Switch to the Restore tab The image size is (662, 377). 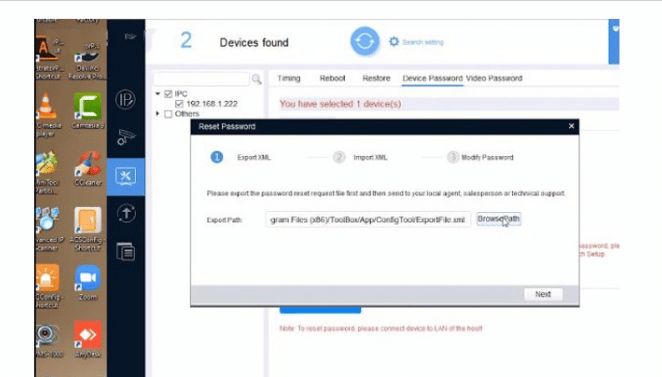(x=376, y=78)
